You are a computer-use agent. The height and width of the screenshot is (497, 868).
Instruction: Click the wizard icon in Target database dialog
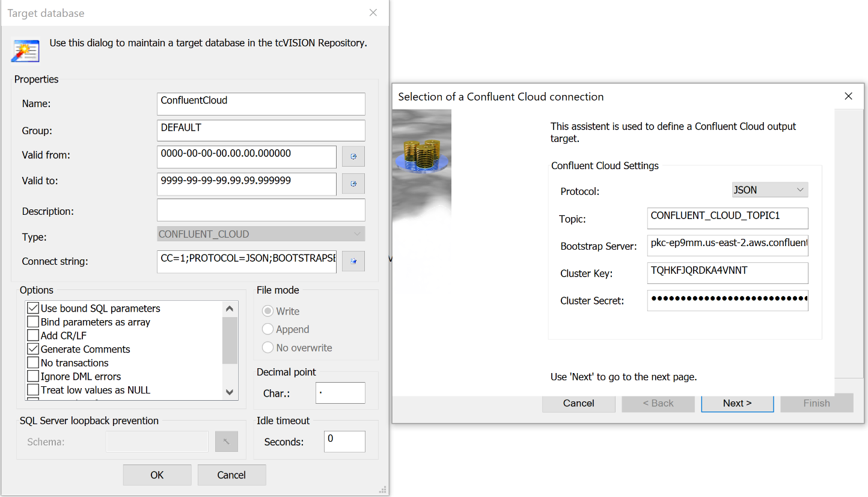coord(25,51)
